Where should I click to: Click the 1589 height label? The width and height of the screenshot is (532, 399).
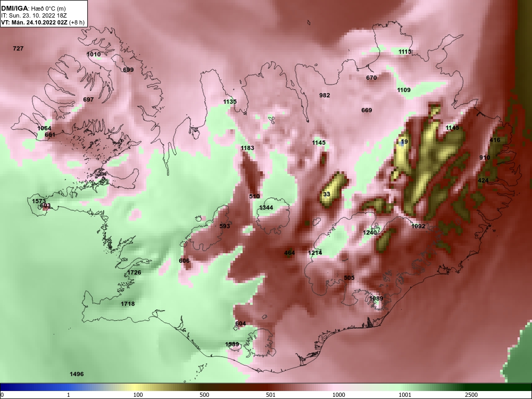(232, 344)
